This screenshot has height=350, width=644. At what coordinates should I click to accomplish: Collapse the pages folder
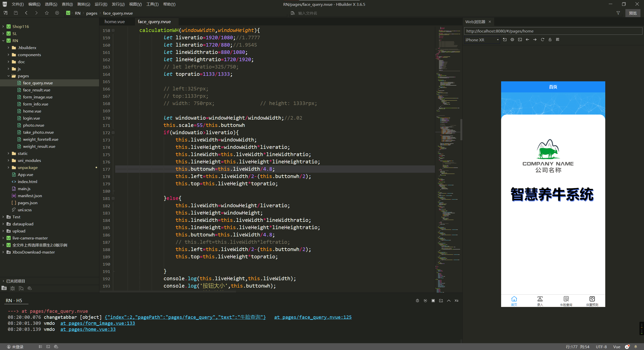tap(8, 76)
